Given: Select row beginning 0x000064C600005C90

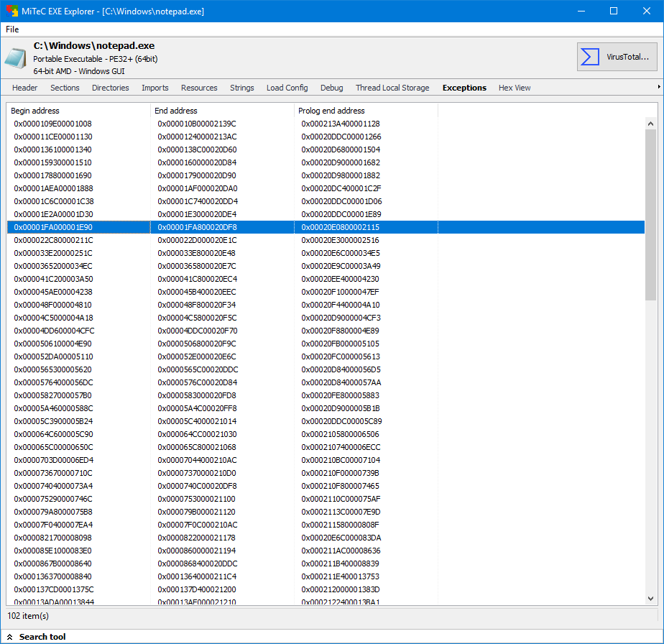Looking at the screenshot, I should pyautogui.click(x=326, y=434).
